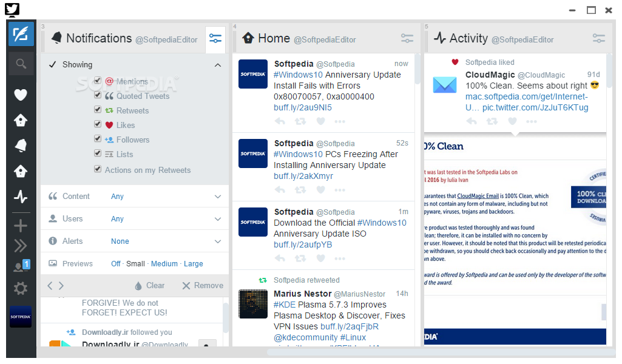This screenshot has height=364, width=622.
Task: Expand the sidebar with double-arrow icon
Action: click(x=21, y=246)
